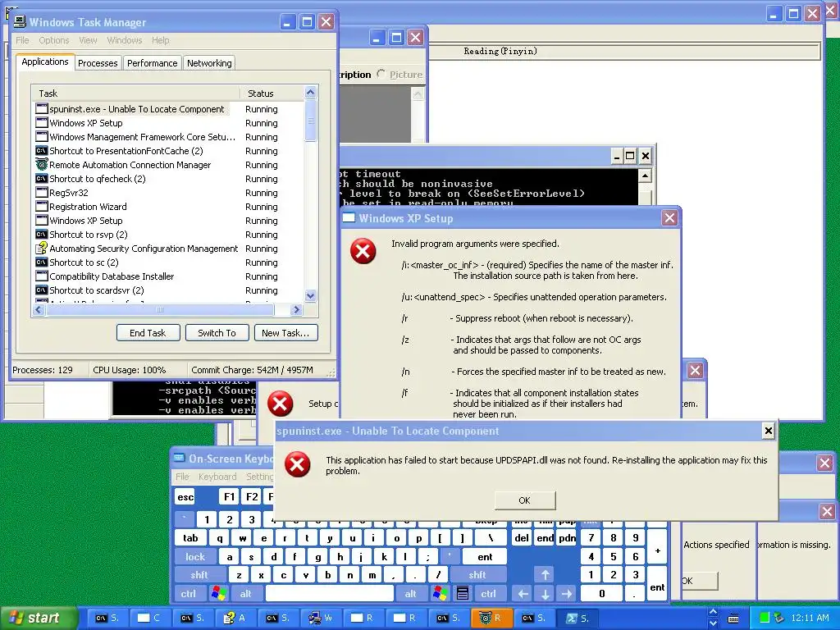Click the task list horizontal scrollbar thumb

click(x=160, y=309)
